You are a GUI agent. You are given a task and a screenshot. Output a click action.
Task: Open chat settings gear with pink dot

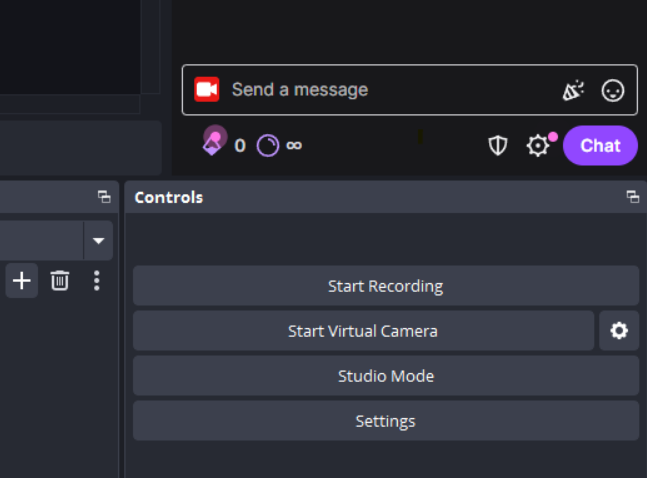point(538,145)
